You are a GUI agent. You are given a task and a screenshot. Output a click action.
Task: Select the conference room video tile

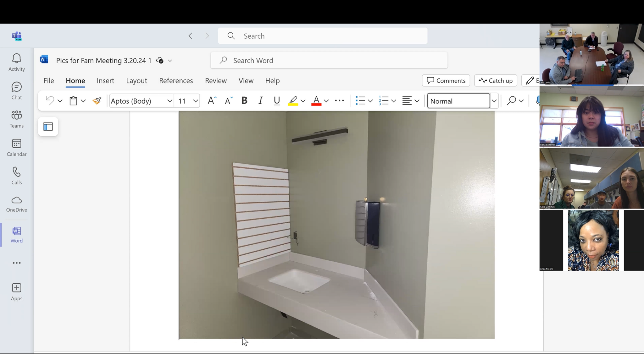[x=591, y=54]
